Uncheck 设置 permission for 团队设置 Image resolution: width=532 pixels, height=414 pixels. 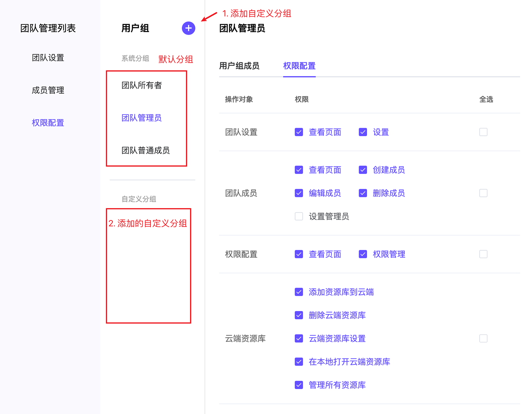pyautogui.click(x=363, y=132)
